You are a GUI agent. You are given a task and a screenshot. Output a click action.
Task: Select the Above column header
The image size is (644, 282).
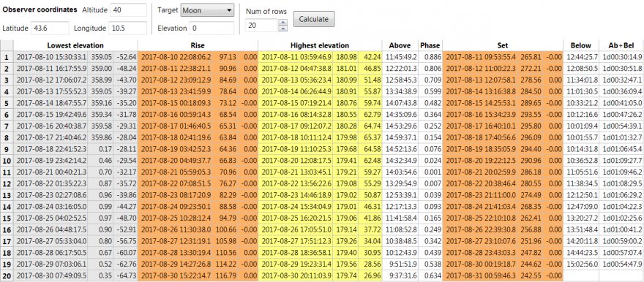400,45
